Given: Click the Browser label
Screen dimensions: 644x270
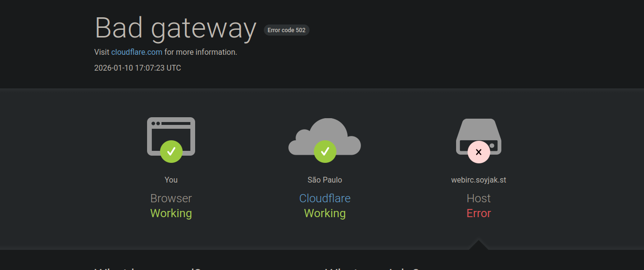Looking at the screenshot, I should pyautogui.click(x=171, y=198).
